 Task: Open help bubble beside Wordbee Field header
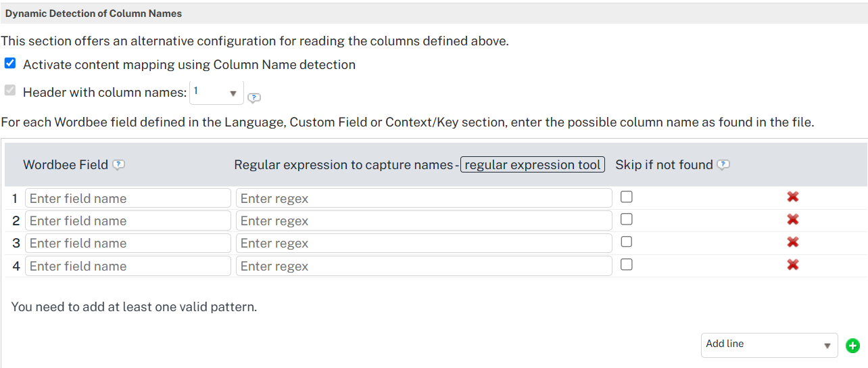119,165
